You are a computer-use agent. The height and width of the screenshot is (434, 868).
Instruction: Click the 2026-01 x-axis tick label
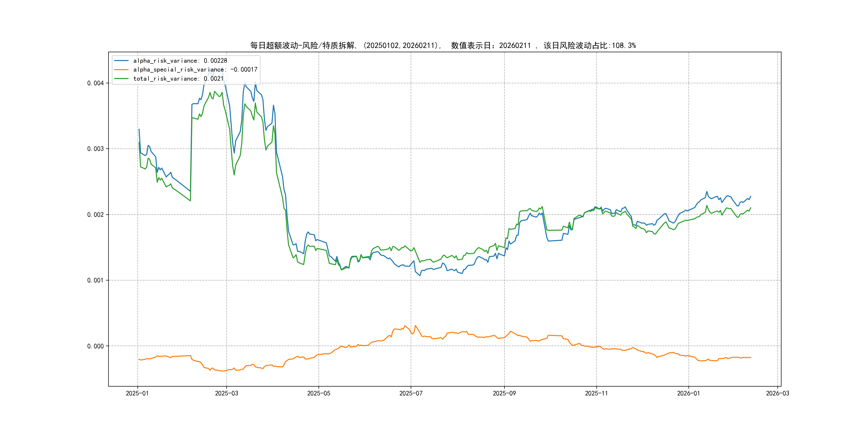[689, 393]
